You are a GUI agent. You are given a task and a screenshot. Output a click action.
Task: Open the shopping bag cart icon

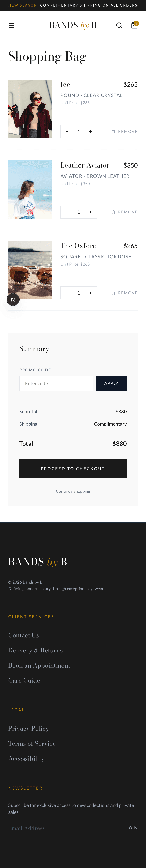pyautogui.click(x=134, y=25)
